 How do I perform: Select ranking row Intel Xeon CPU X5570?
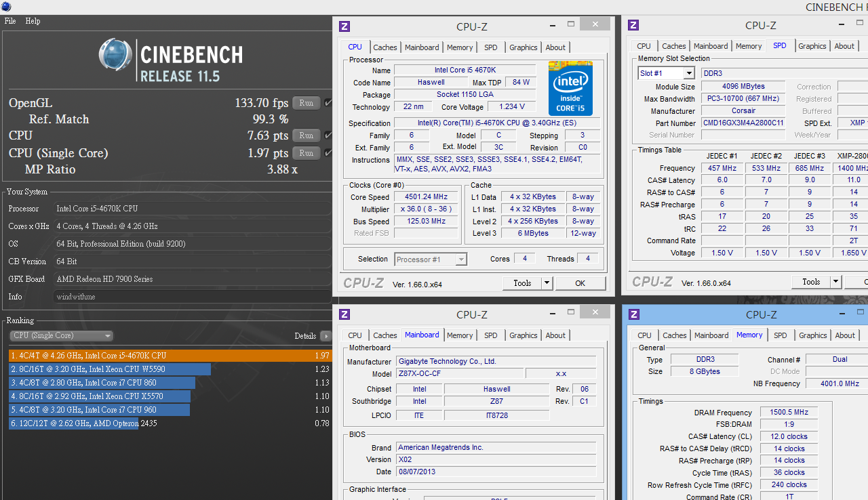pyautogui.click(x=170, y=396)
